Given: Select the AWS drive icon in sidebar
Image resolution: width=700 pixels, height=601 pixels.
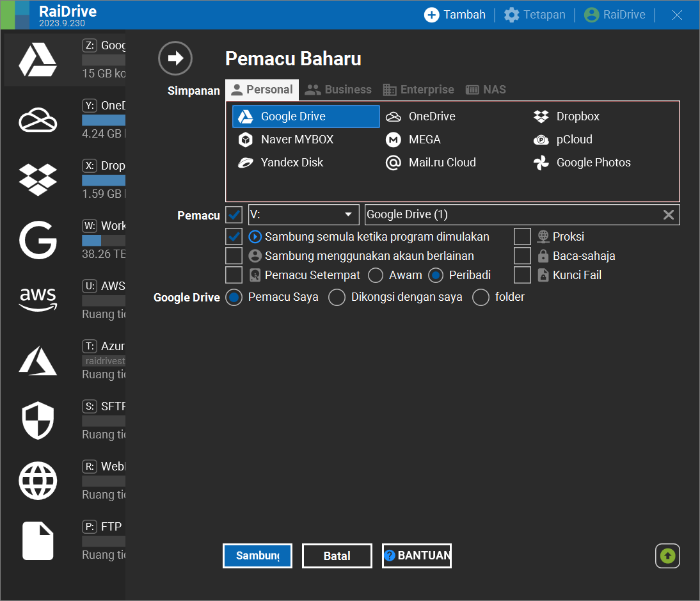Looking at the screenshot, I should click(x=38, y=299).
